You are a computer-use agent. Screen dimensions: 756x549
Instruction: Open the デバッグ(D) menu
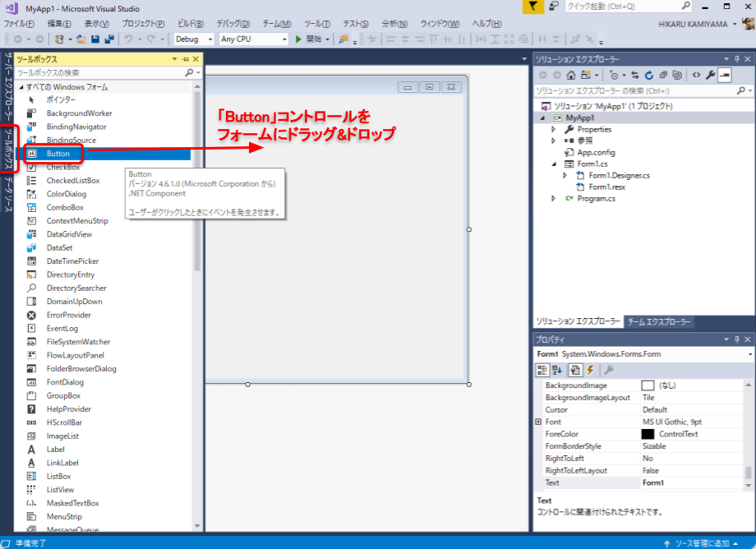pos(233,24)
